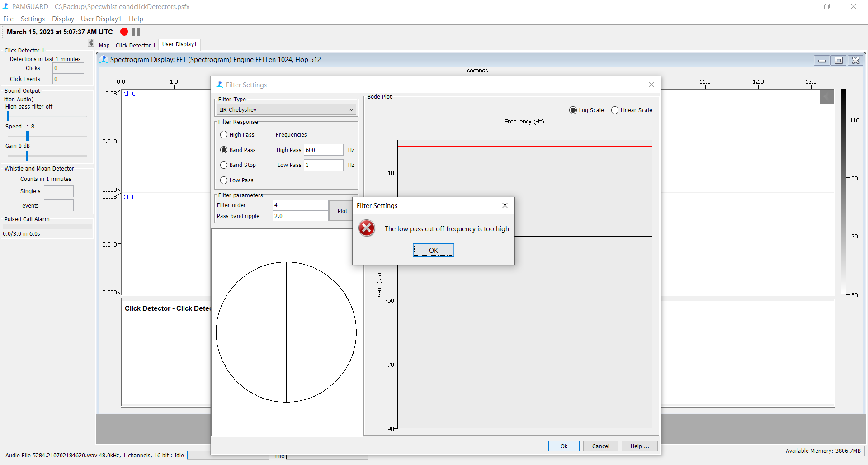Click OK in the error message popup
The image size is (868, 465).
tap(434, 250)
